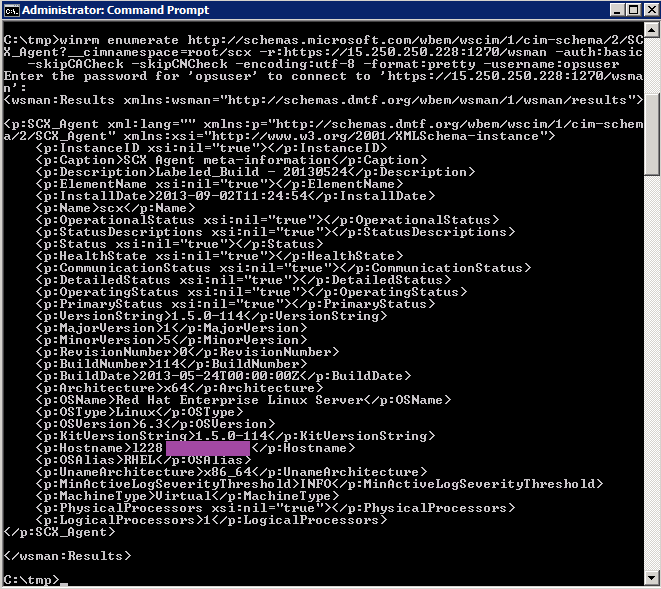Click the Name line 'scx'

(x=115, y=208)
